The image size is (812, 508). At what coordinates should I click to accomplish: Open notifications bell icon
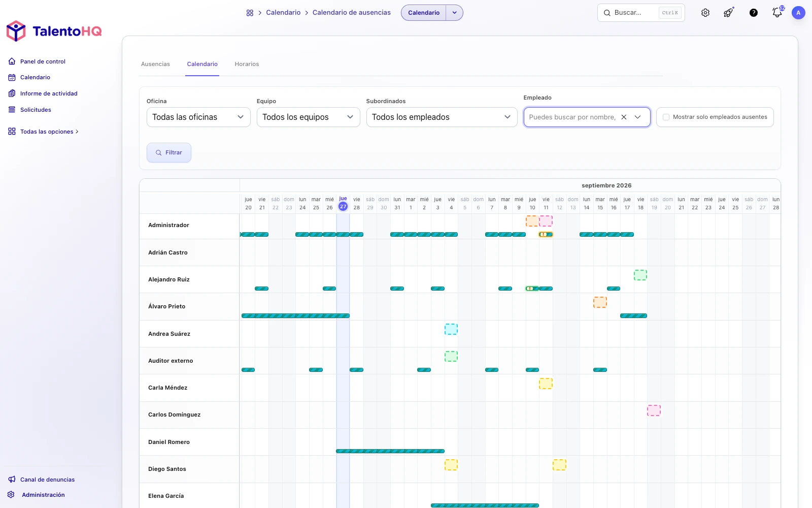[777, 13]
